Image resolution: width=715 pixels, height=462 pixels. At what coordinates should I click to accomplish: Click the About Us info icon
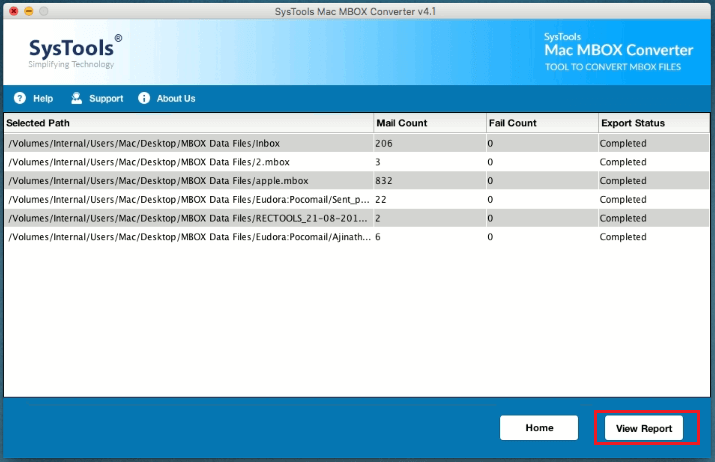pos(144,98)
